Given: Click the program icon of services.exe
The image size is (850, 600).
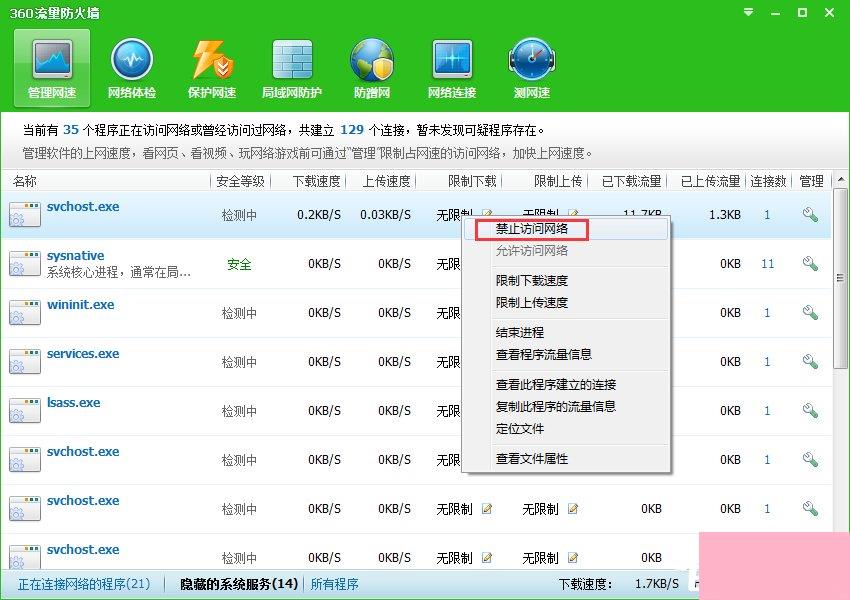Looking at the screenshot, I should 25,362.
